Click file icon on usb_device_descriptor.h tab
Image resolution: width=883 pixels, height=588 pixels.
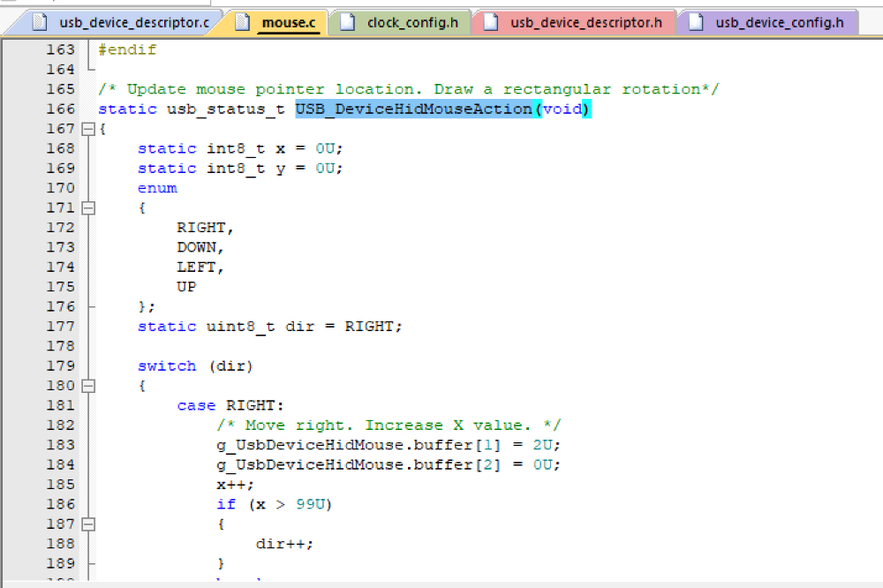click(x=491, y=23)
